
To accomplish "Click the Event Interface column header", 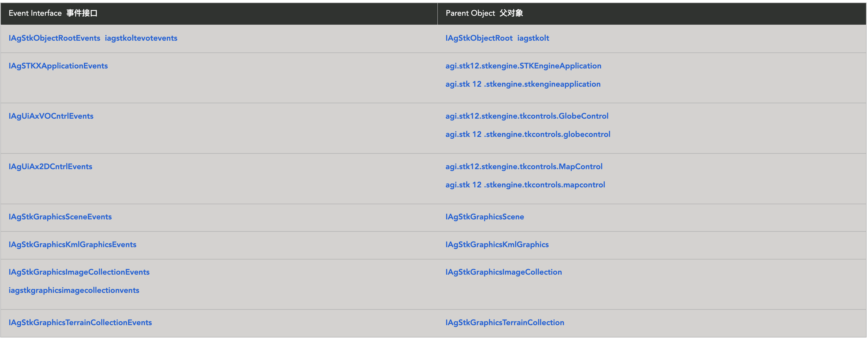I will pyautogui.click(x=53, y=13).
